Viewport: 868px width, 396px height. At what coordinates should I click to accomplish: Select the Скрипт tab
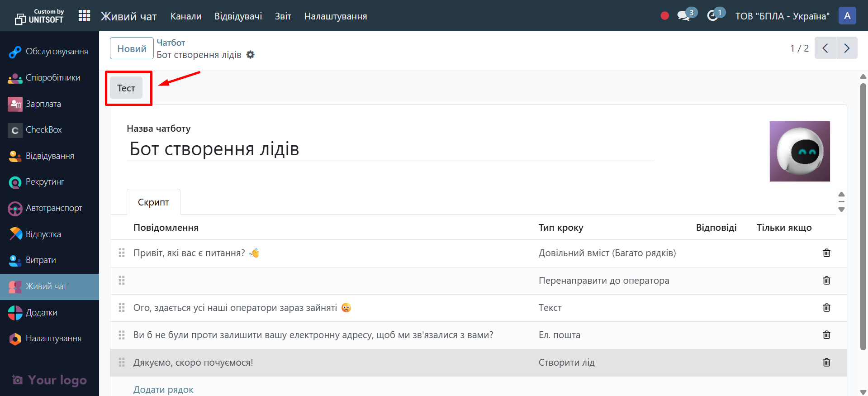pos(153,202)
